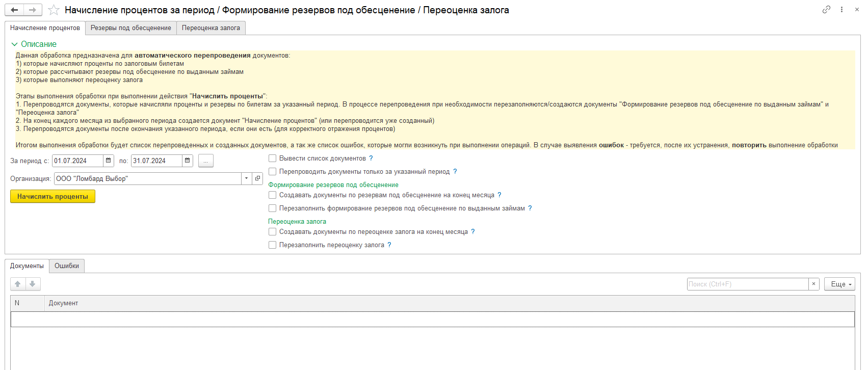This screenshot has width=868, height=370.
Task: Check 'Перезаполнить формирование резервов под обесценение по выданным займам'
Action: point(273,208)
